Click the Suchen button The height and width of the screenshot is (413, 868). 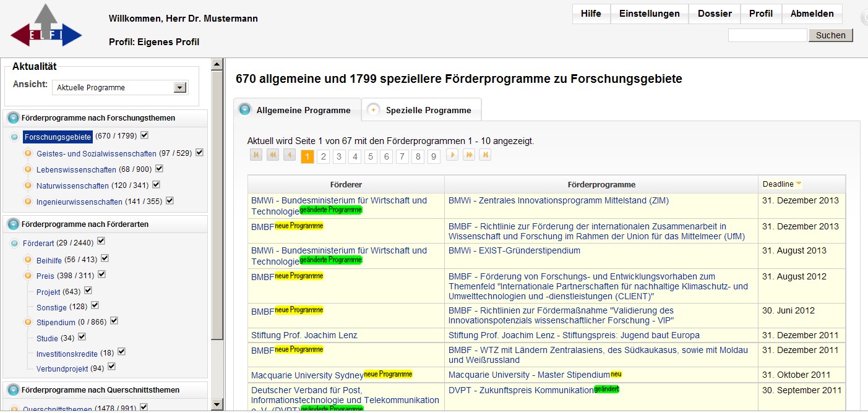(x=830, y=35)
